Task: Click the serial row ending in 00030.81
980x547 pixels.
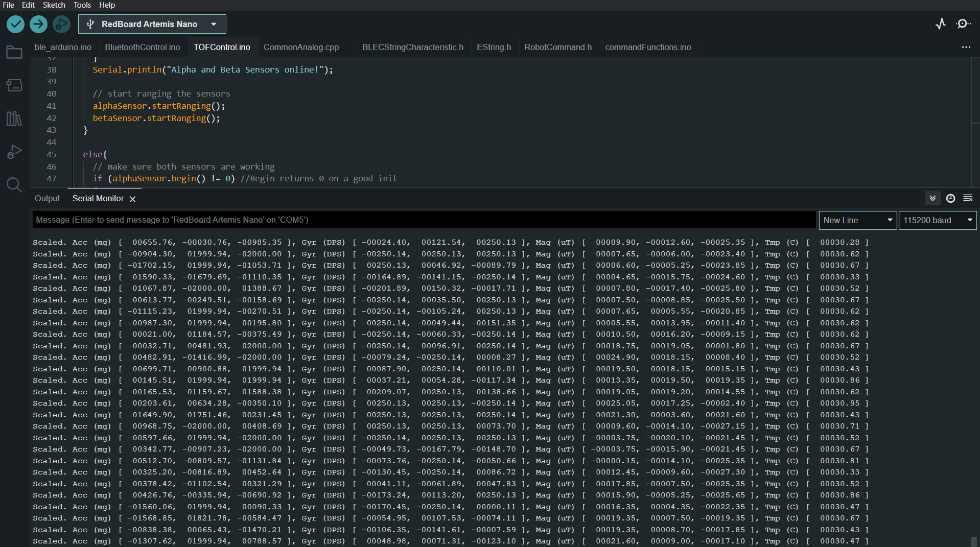Action: click(451, 461)
